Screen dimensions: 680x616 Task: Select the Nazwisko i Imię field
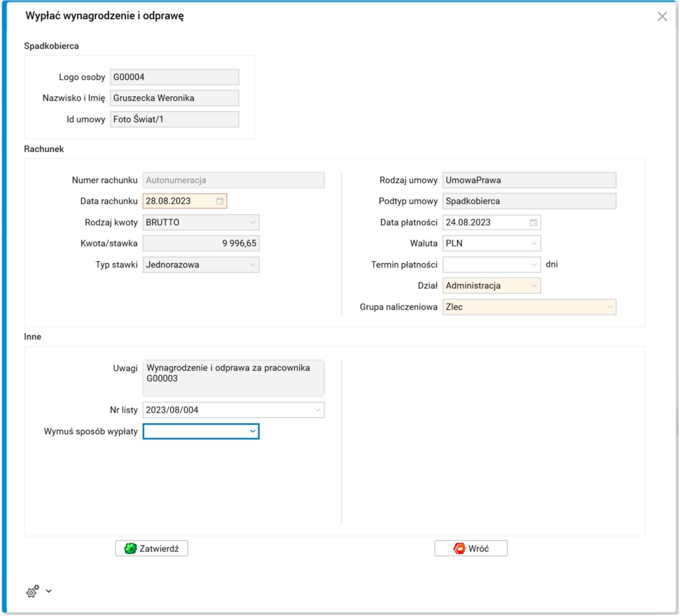[x=175, y=98]
